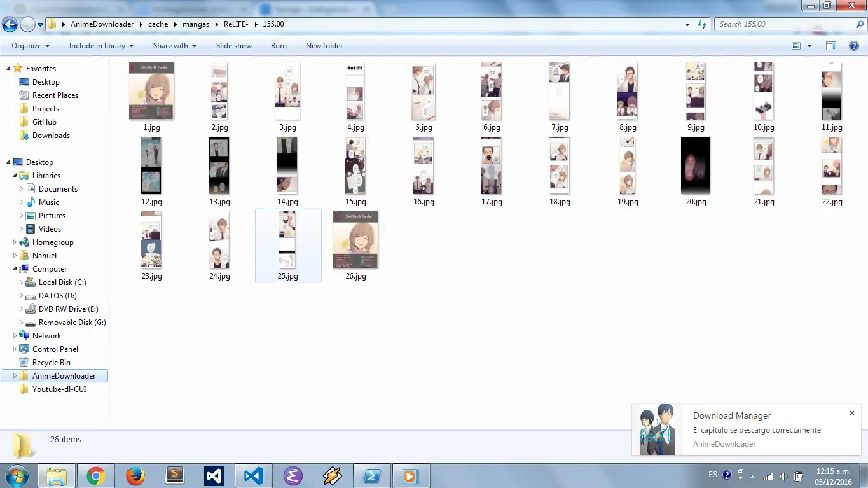The width and height of the screenshot is (868, 488).
Task: Expand the AnimeDownloader tree node
Action: click(x=15, y=376)
